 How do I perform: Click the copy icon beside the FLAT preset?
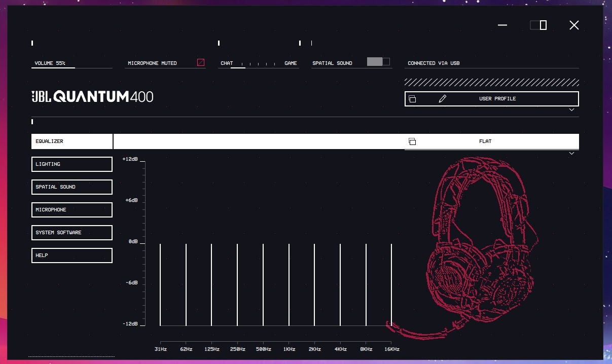[412, 141]
